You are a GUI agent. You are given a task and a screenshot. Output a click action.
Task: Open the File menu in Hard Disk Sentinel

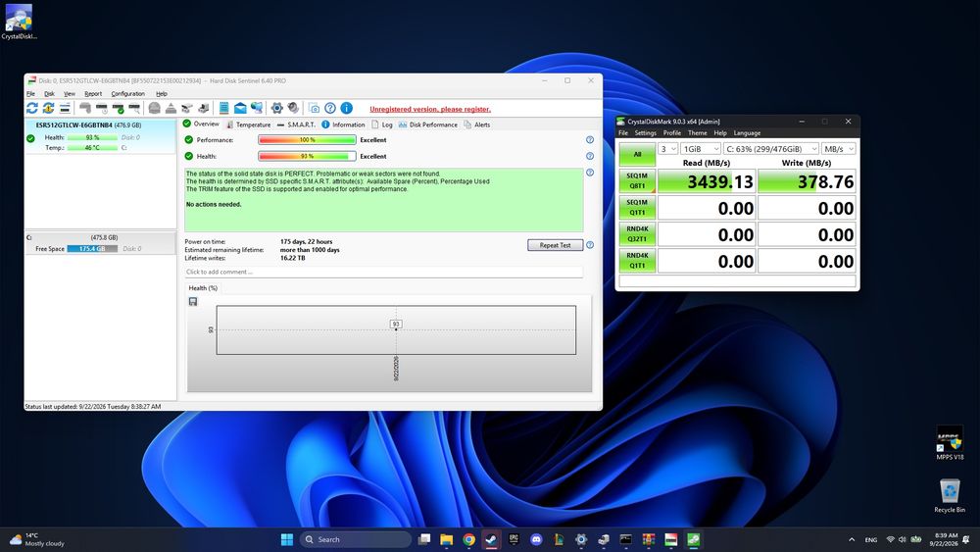[x=30, y=94]
